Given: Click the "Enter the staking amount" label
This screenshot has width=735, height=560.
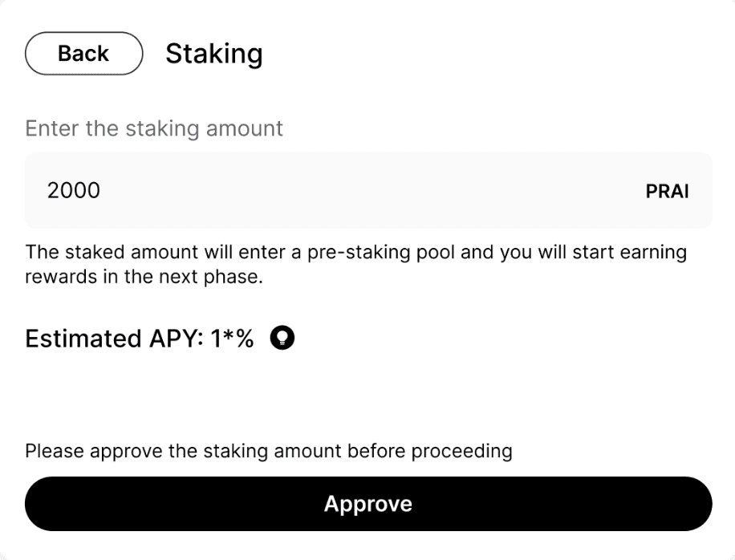Looking at the screenshot, I should click(154, 128).
